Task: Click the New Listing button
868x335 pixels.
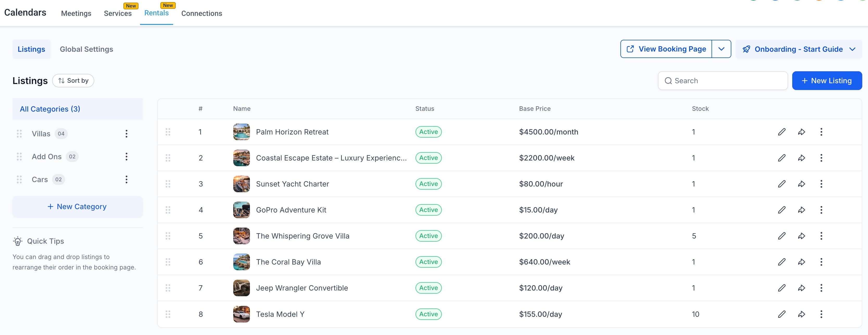Action: point(827,81)
